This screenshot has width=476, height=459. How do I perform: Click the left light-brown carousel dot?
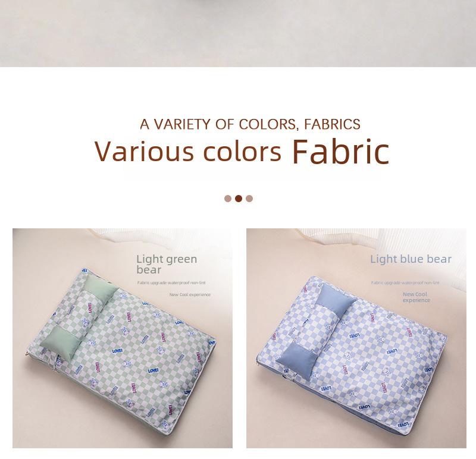(x=228, y=199)
